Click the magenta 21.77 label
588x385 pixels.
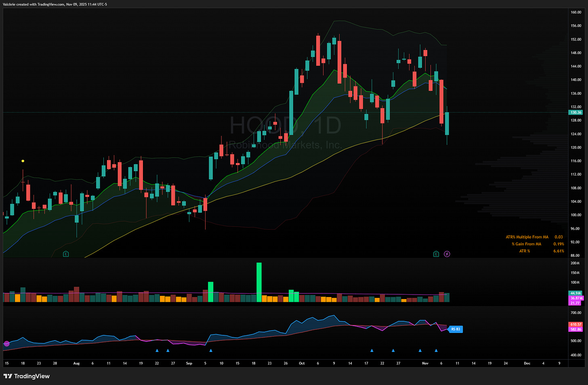[x=575, y=303]
